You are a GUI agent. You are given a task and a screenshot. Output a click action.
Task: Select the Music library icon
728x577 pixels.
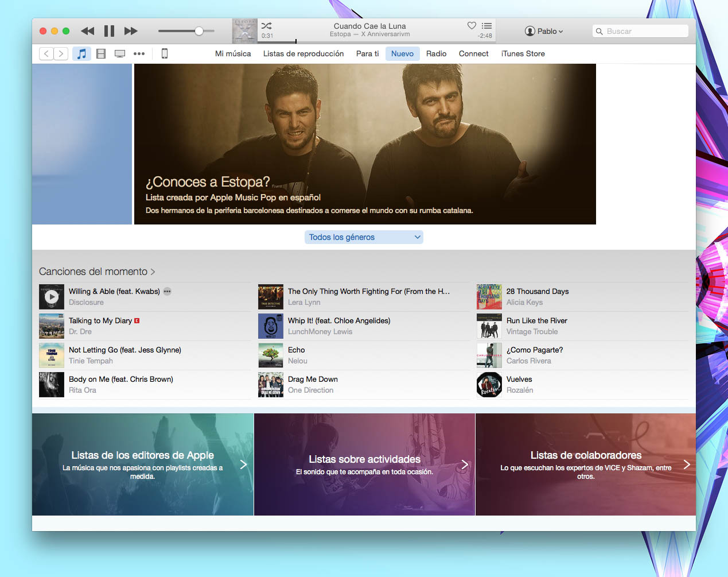(82, 53)
